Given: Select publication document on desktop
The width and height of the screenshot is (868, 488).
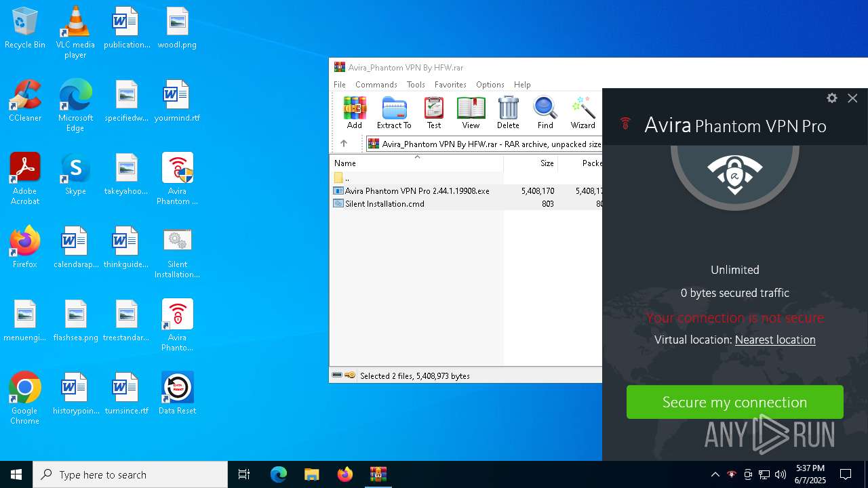Looking at the screenshot, I should click(127, 28).
